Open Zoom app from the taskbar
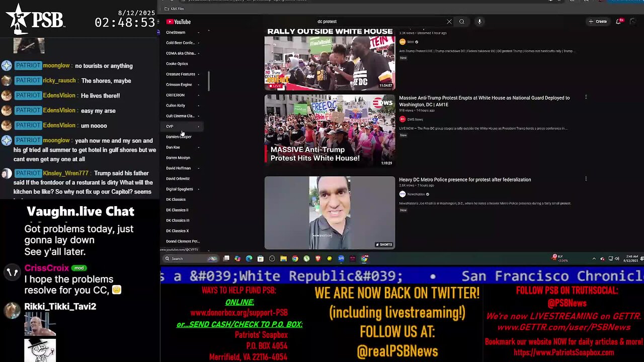 point(341,258)
